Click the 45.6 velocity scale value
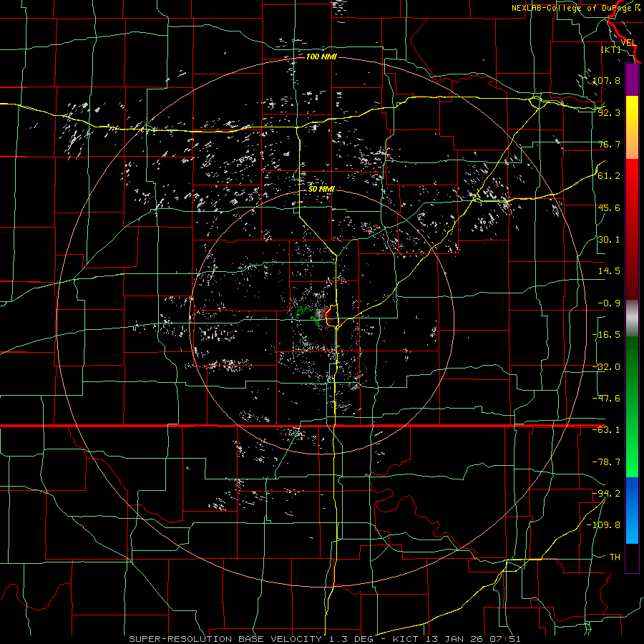 click(x=609, y=208)
